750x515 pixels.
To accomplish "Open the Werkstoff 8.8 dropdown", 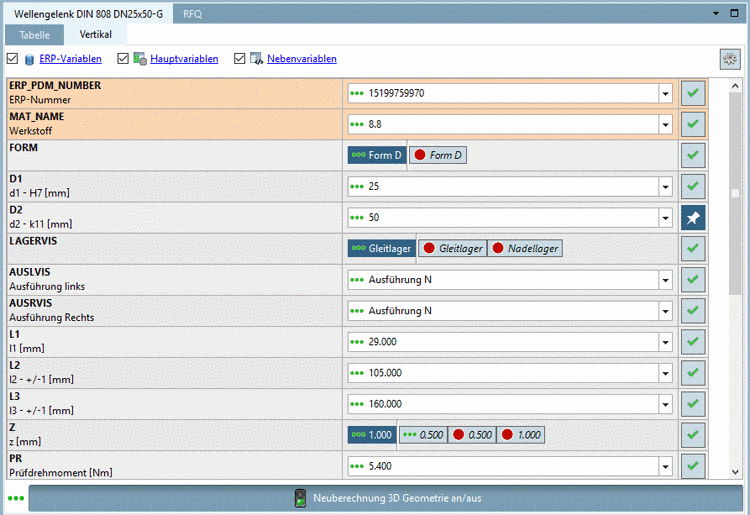I will pyautogui.click(x=665, y=125).
